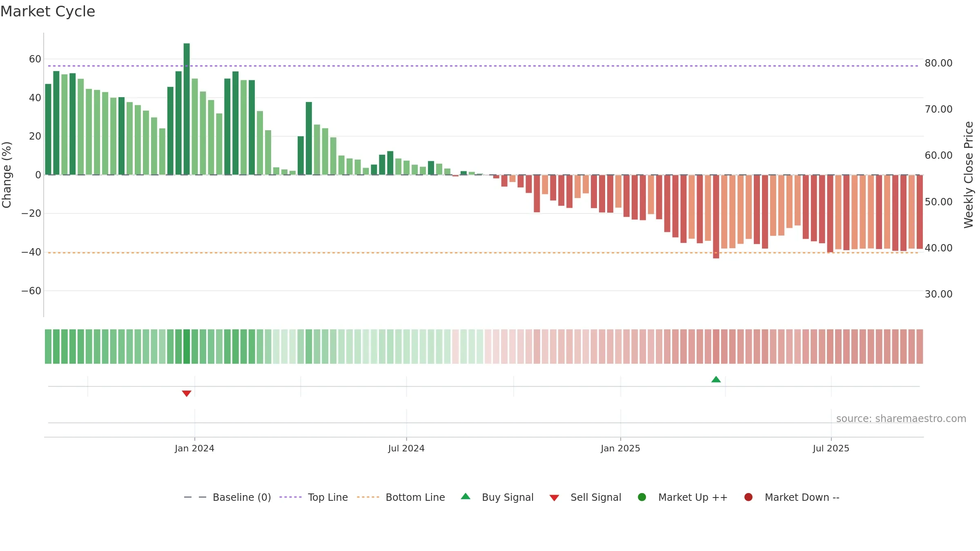Viewport: 980px width, 551px height.
Task: Click the tallest green bar above the top line
Action: (187, 109)
